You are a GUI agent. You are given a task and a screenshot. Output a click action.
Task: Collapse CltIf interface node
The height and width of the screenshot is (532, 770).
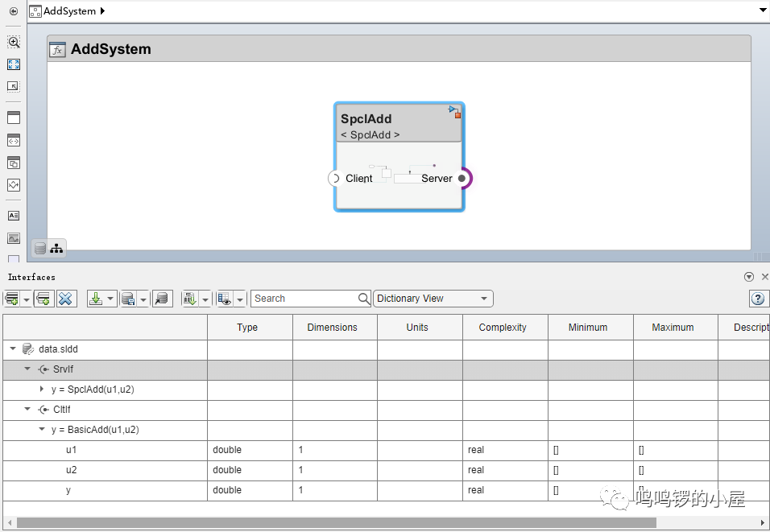pos(27,410)
